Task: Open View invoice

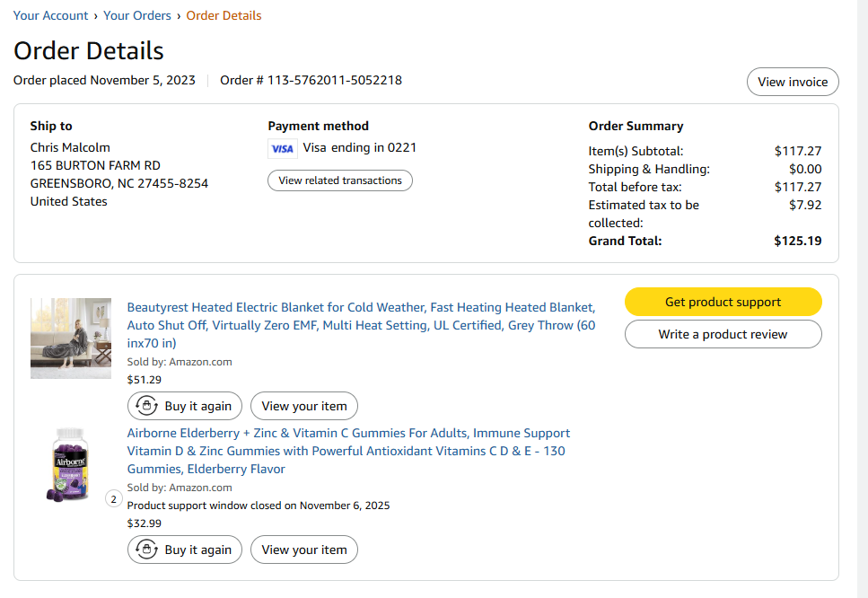Action: [793, 82]
